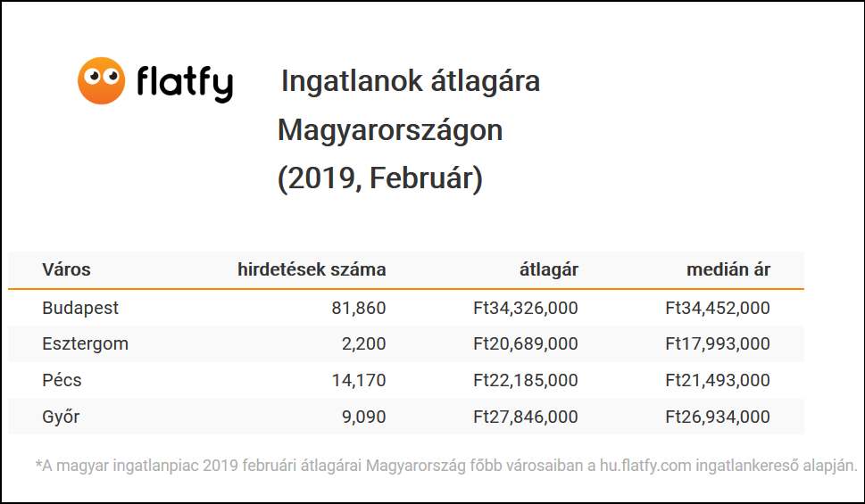Click Budapest average price Ft34,326,000
The width and height of the screenshot is (865, 504).
(x=526, y=308)
